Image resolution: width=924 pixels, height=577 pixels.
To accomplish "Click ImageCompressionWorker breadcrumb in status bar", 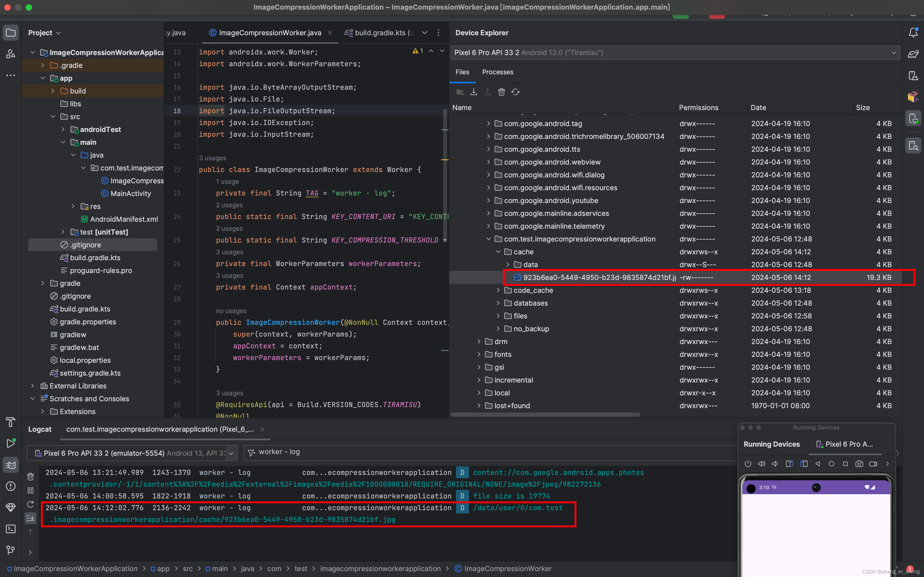I will [x=507, y=569].
